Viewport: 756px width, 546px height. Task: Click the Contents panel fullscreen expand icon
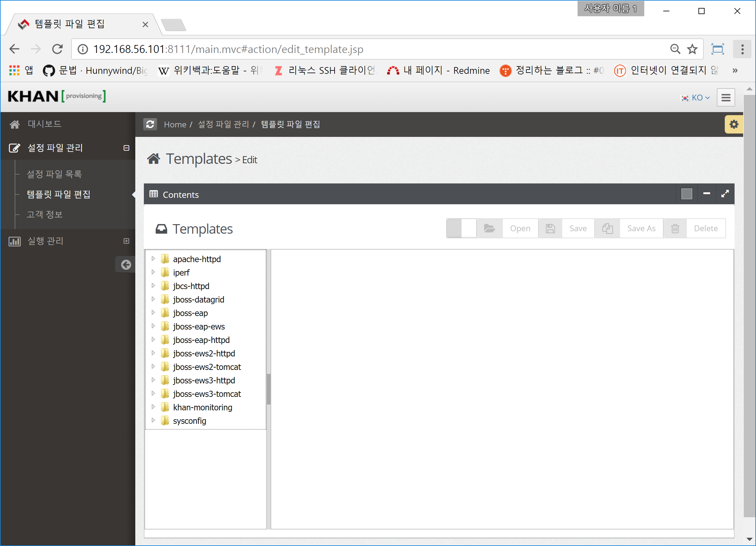coord(725,194)
